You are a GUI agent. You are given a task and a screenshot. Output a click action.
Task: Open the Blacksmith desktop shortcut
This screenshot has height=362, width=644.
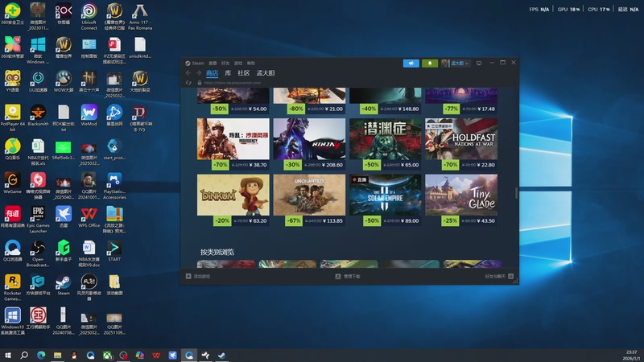click(38, 115)
